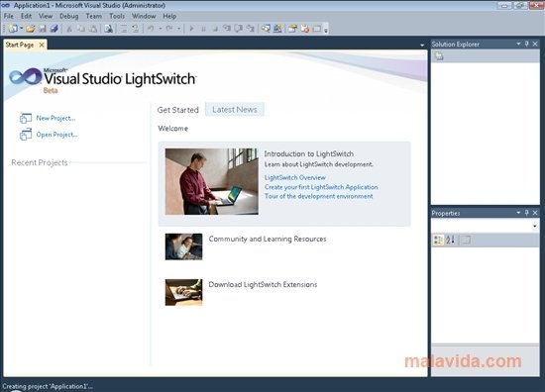
Task: Open the View menu
Action: tap(46, 16)
